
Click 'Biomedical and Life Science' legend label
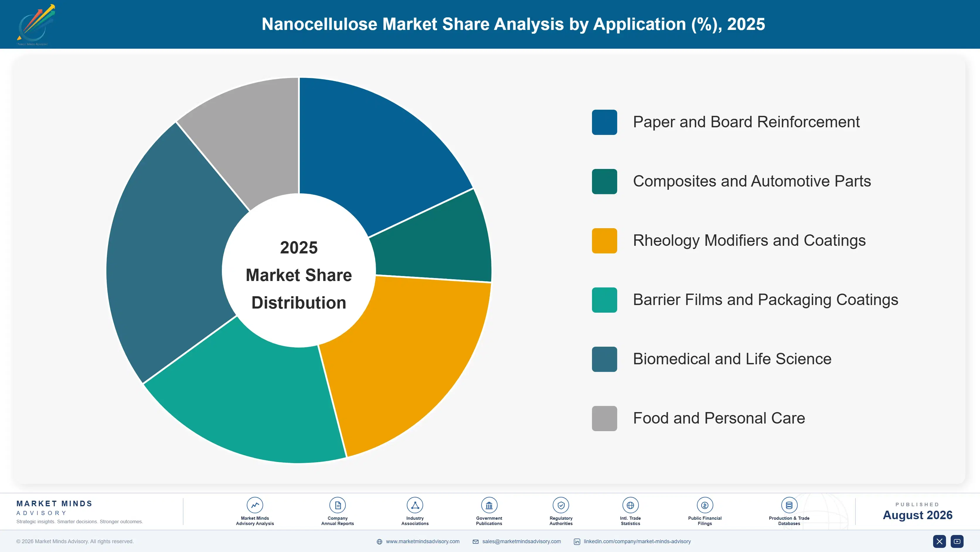pyautogui.click(x=732, y=359)
